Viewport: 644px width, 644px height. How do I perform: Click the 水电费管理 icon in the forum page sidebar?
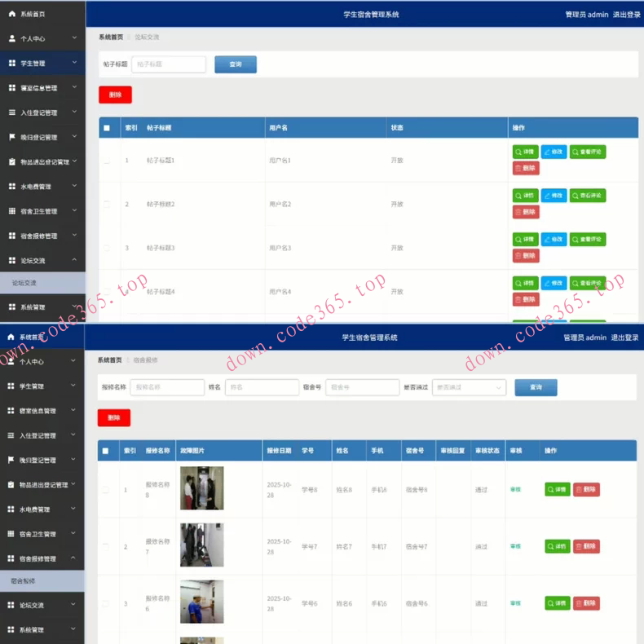[x=12, y=187]
